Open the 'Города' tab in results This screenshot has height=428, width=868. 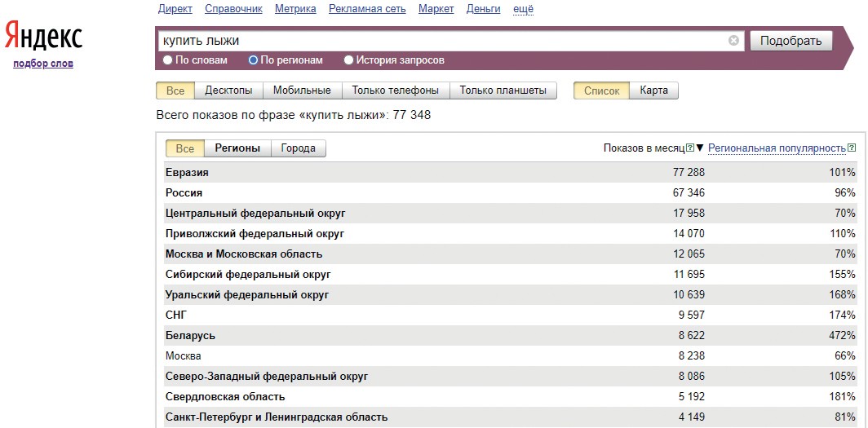point(298,148)
